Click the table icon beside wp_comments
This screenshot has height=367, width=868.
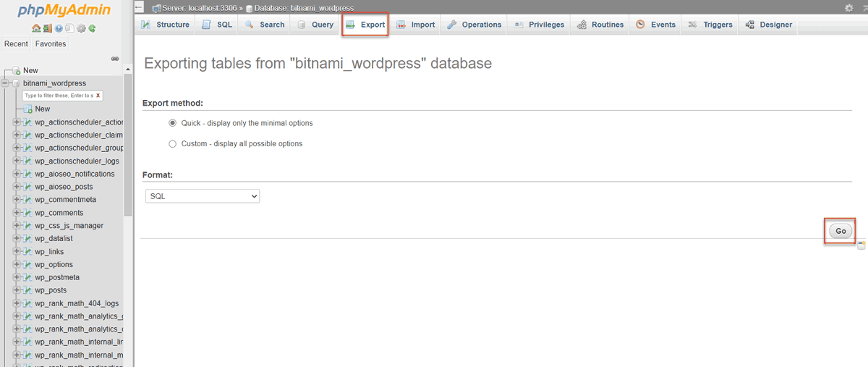pyautogui.click(x=28, y=213)
